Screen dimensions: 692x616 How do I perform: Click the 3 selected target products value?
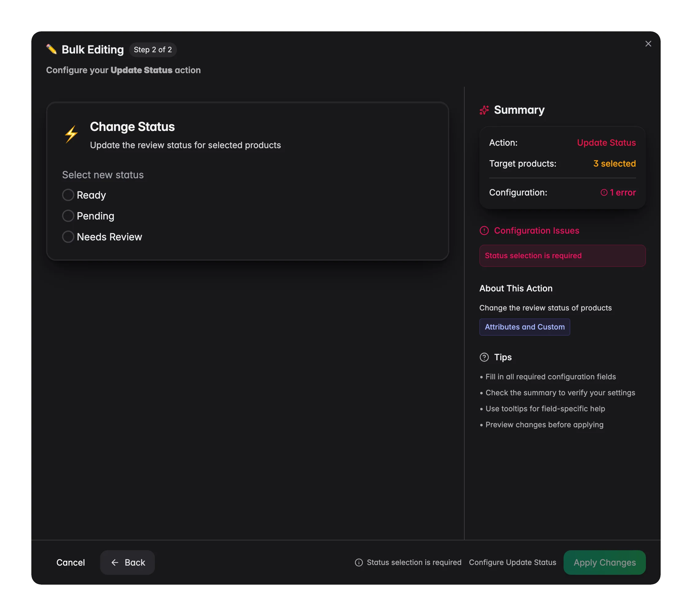[x=615, y=164]
